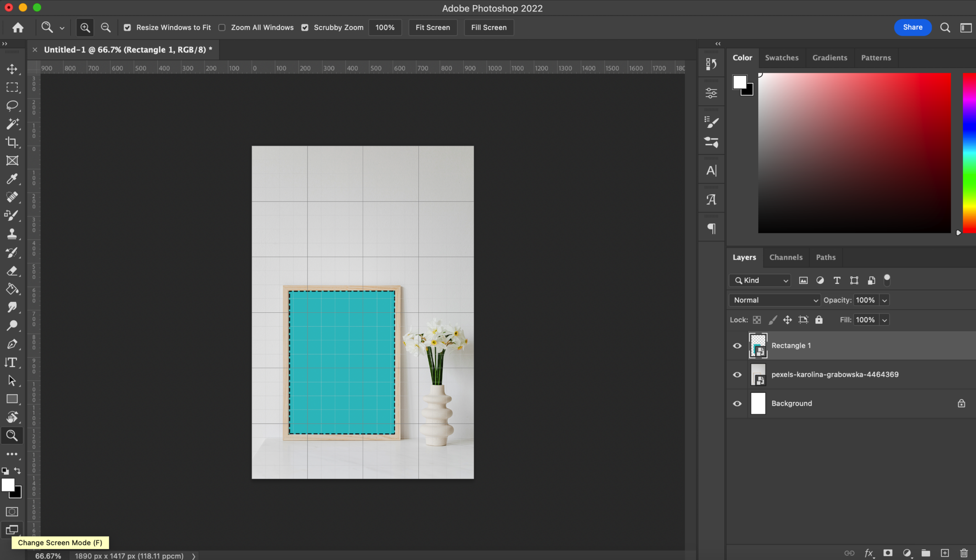Select the Eyedropper tool

click(12, 179)
